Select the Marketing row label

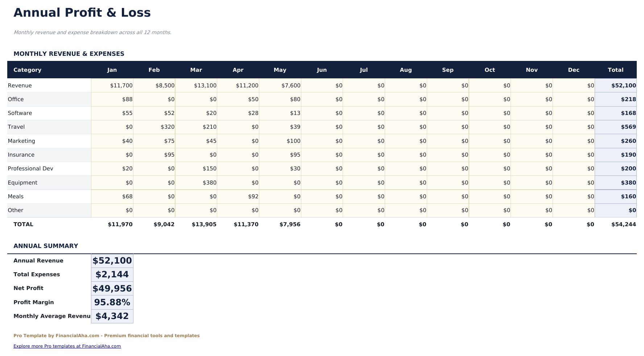[21, 141]
